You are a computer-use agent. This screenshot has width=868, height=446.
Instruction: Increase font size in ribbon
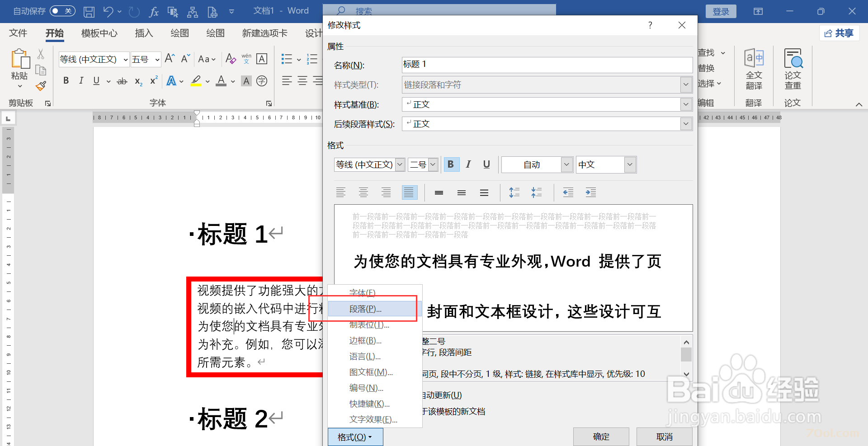coord(170,59)
